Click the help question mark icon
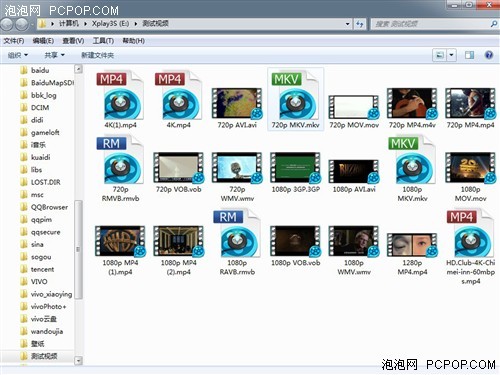Viewport: 500px width, 375px height. [489, 55]
